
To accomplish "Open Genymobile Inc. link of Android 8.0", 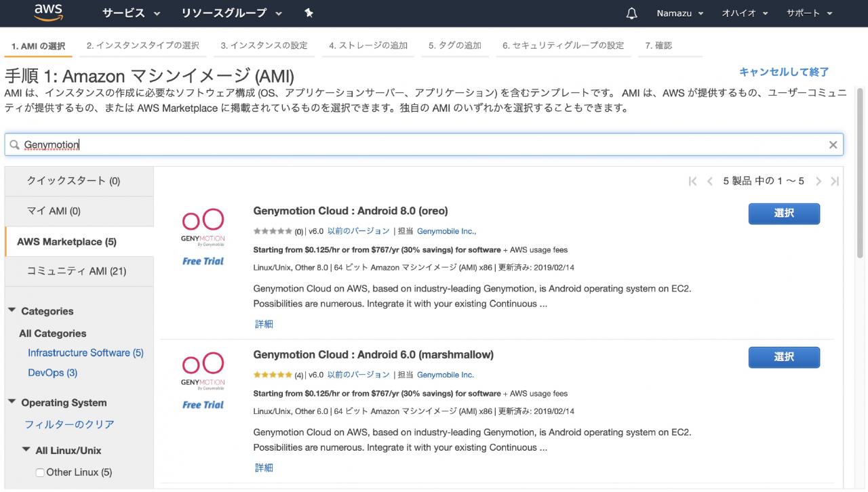I will [x=446, y=231].
